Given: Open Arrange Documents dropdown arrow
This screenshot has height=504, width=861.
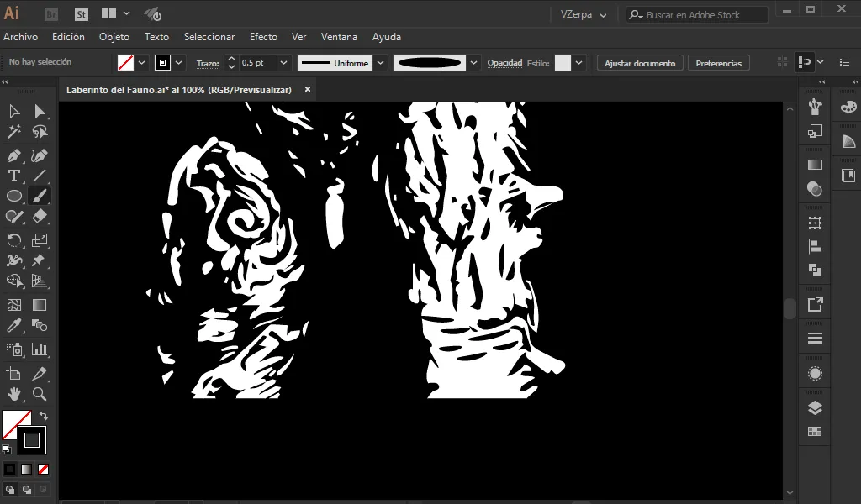Looking at the screenshot, I should coord(127,13).
